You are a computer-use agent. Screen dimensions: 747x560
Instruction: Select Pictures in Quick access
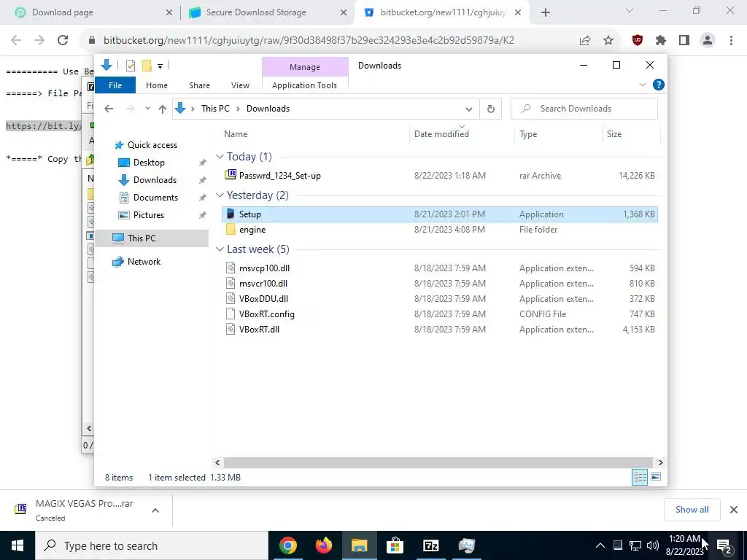point(149,215)
